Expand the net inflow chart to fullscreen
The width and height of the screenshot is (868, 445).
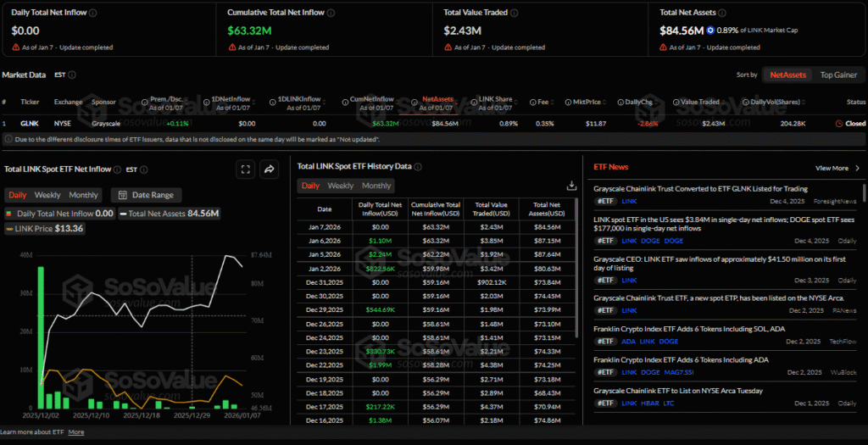[244, 170]
